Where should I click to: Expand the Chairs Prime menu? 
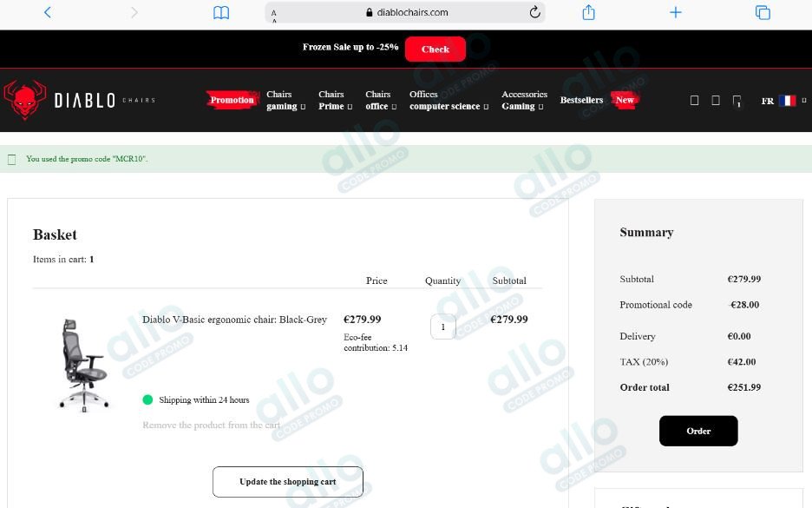[335, 100]
